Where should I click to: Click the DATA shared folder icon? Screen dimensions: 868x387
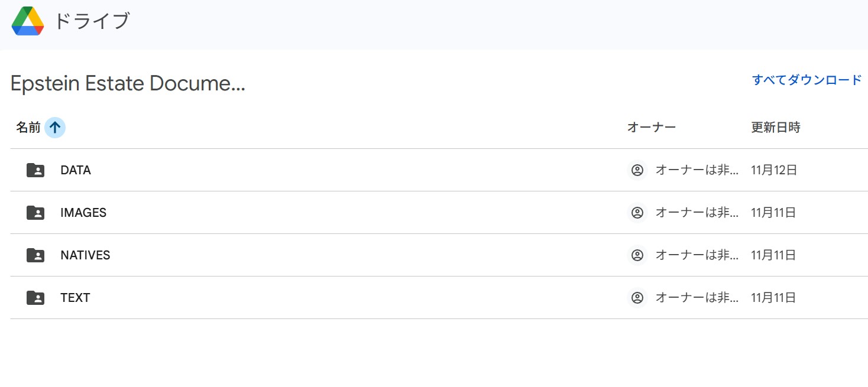tap(35, 170)
